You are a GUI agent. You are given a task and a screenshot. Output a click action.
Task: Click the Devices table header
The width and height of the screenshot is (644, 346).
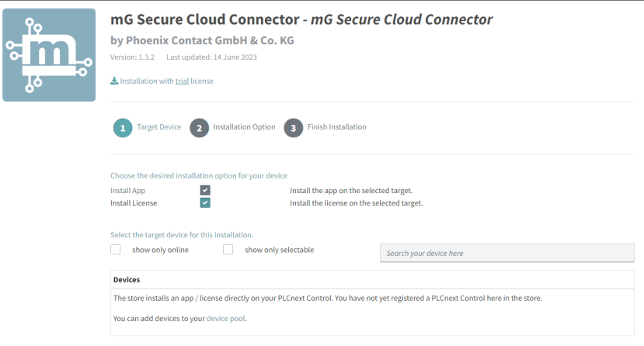(x=372, y=279)
